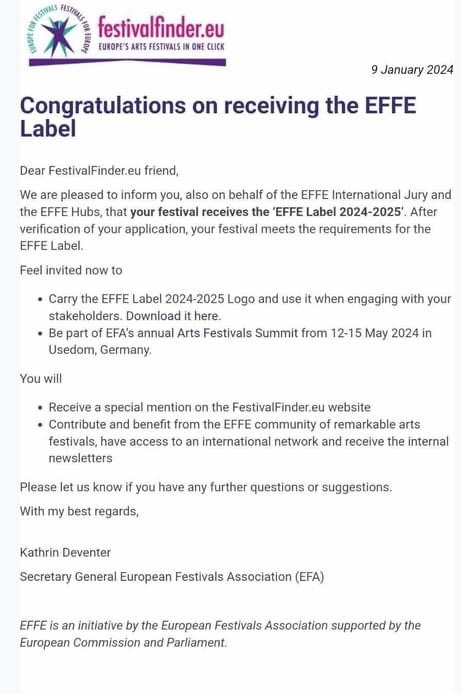The width and height of the screenshot is (461, 694).
Task: Click the purple bar beneath the logo
Action: [127, 63]
